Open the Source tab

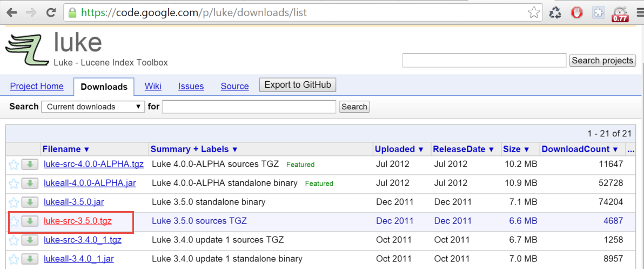click(x=234, y=87)
